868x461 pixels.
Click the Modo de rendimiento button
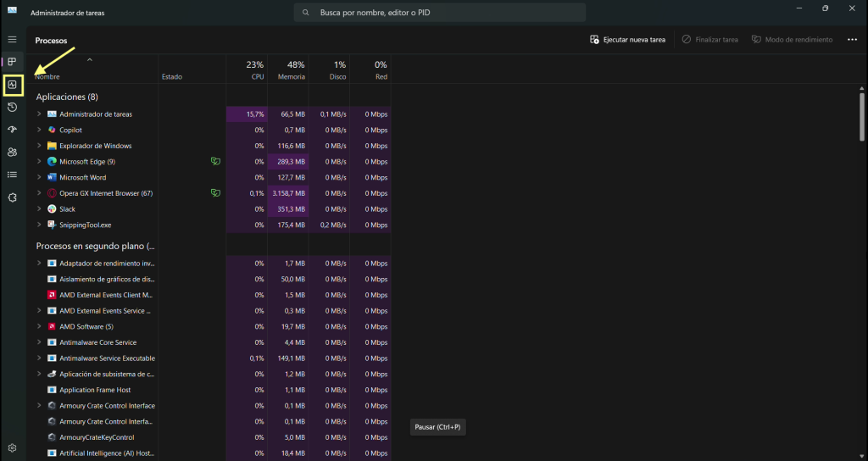792,40
